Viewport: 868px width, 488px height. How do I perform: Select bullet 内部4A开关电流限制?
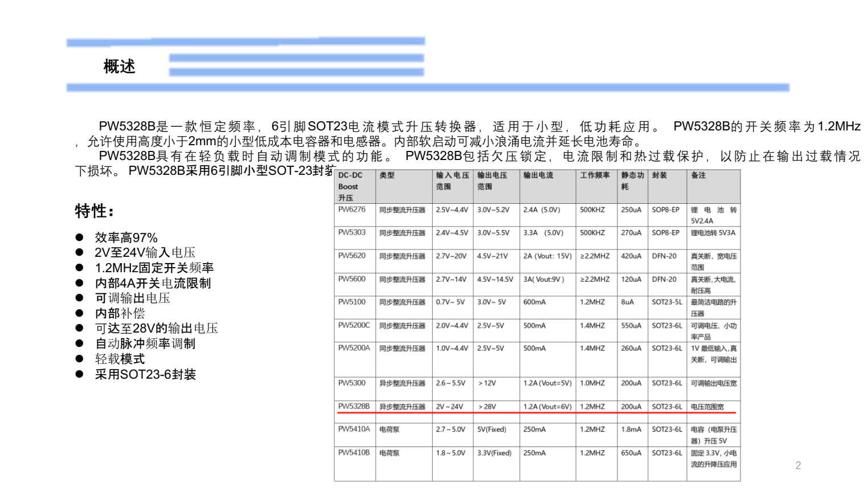pos(153,283)
